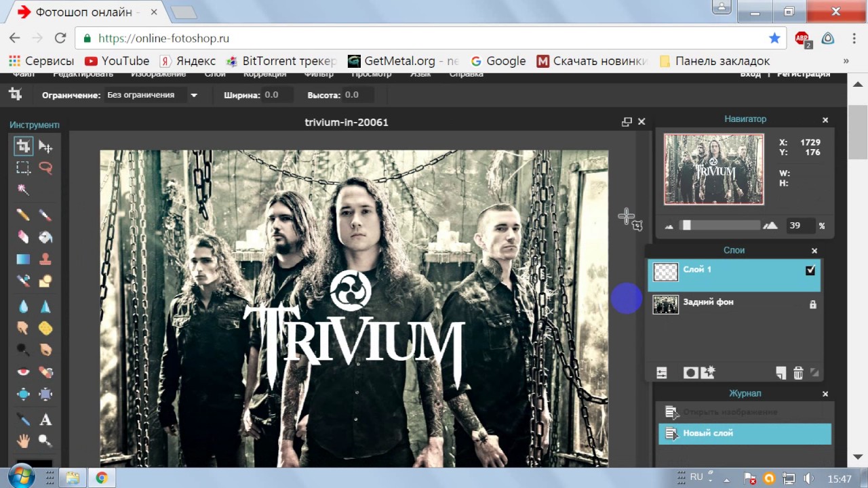
Task: Select the Paint Bucket tool
Action: click(45, 237)
